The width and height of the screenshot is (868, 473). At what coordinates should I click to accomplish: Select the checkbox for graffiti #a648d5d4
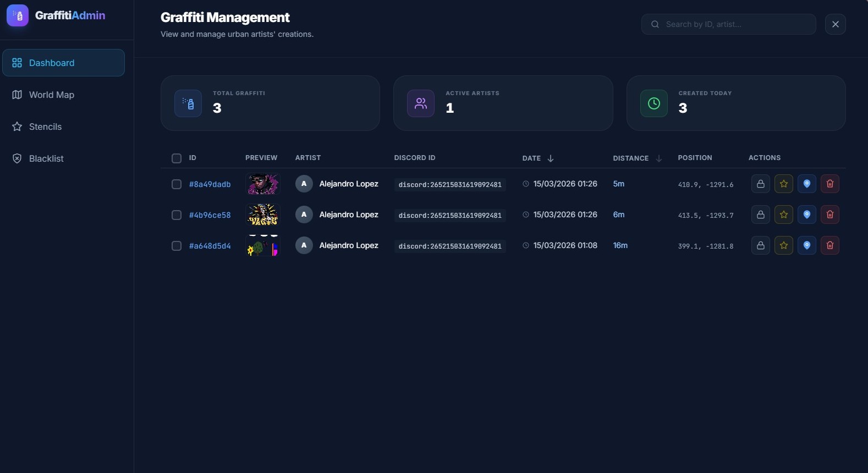tap(177, 246)
